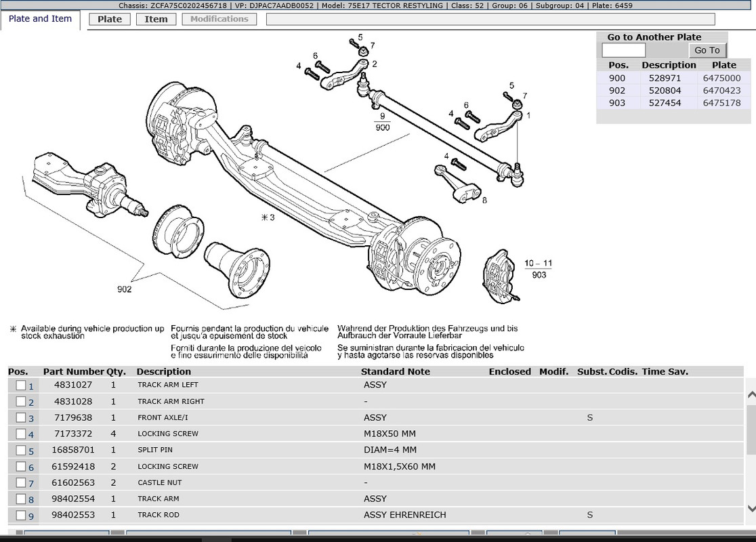Click the TRACK ARM LEFT description

pyautogui.click(x=168, y=385)
